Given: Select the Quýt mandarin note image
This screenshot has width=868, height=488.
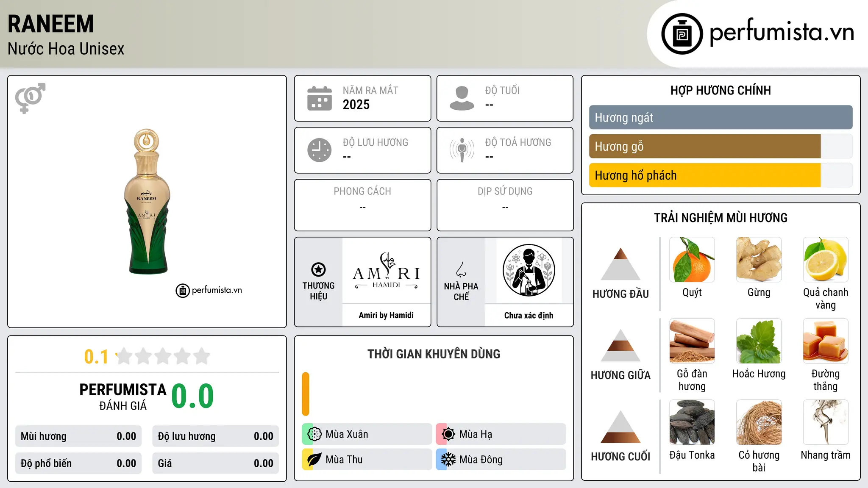Looking at the screenshot, I should [x=692, y=260].
